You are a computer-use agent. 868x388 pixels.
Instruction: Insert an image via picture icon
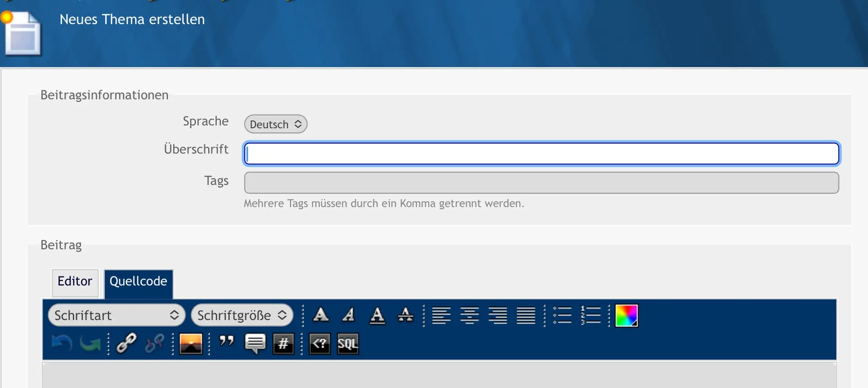(190, 343)
